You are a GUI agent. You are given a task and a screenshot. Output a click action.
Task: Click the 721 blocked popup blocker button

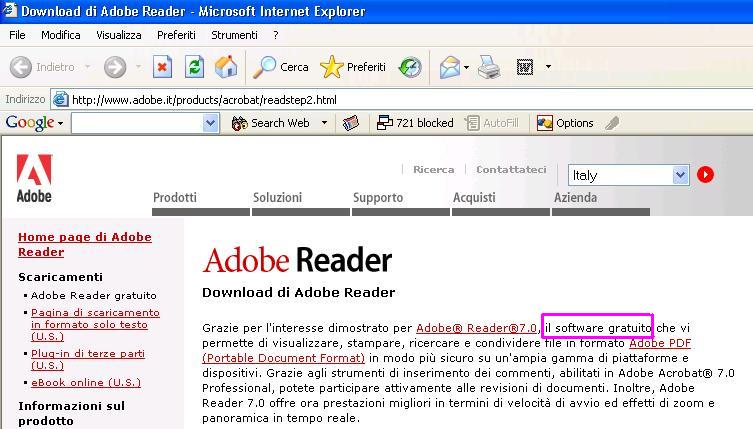415,123
